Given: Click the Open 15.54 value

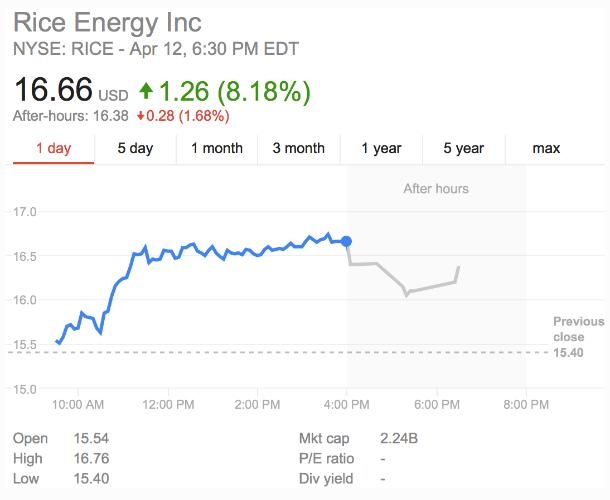Looking at the screenshot, I should 91,439.
